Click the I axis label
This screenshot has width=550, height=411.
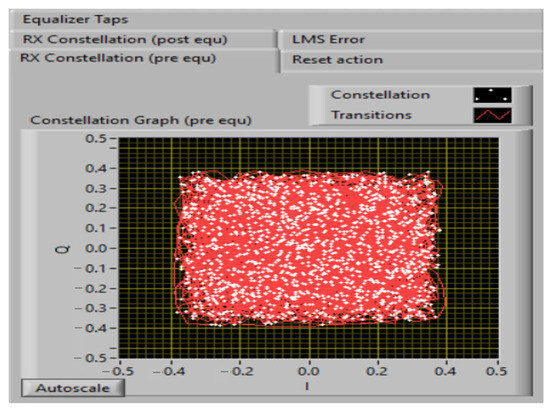tap(307, 386)
